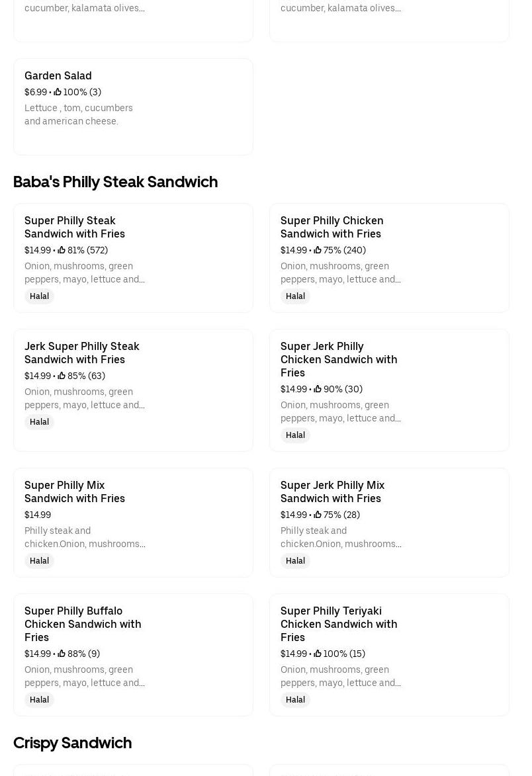This screenshot has width=532, height=776.
Task: Open Super Jerk Philly Mix Sandwich title
Action: [x=332, y=492]
